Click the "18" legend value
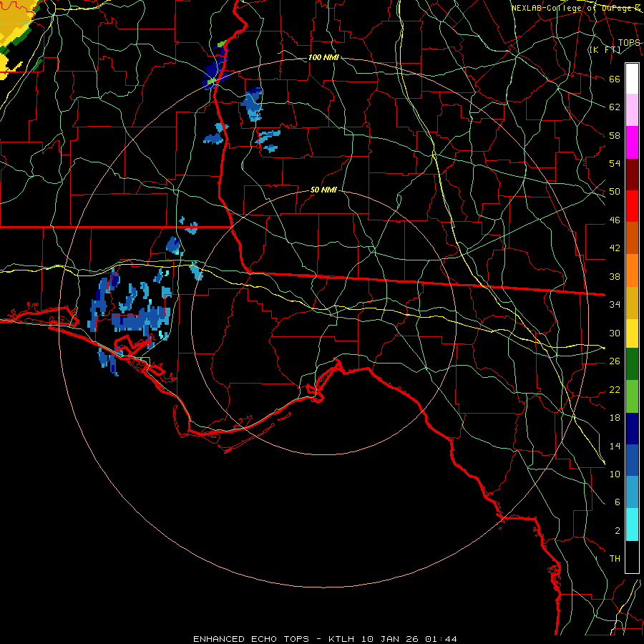This screenshot has height=644, width=644. point(615,418)
